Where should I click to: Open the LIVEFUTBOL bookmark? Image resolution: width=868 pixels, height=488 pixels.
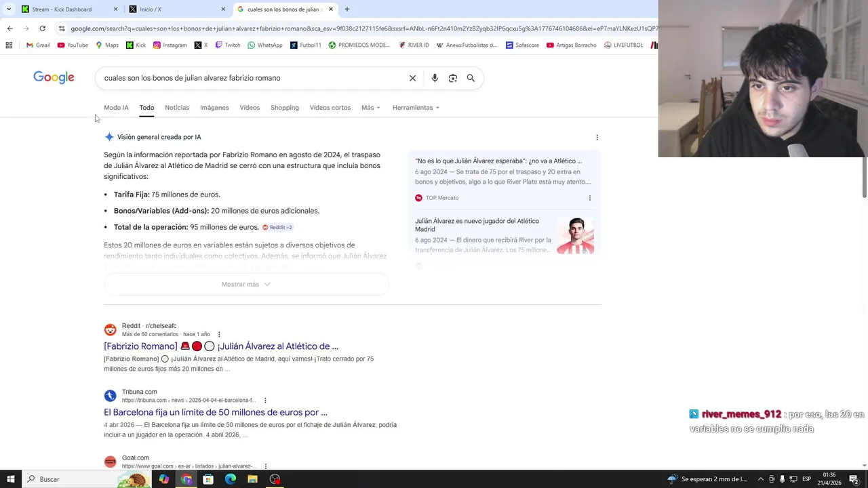pyautogui.click(x=623, y=45)
